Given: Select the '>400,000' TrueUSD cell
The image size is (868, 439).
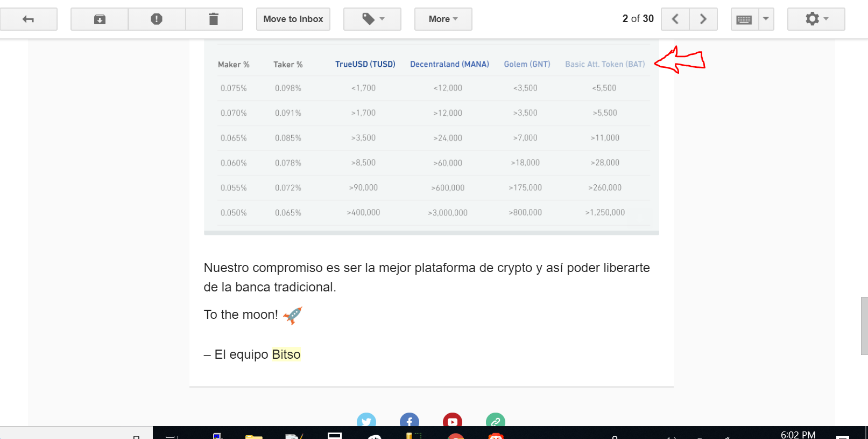Looking at the screenshot, I should pyautogui.click(x=363, y=213).
